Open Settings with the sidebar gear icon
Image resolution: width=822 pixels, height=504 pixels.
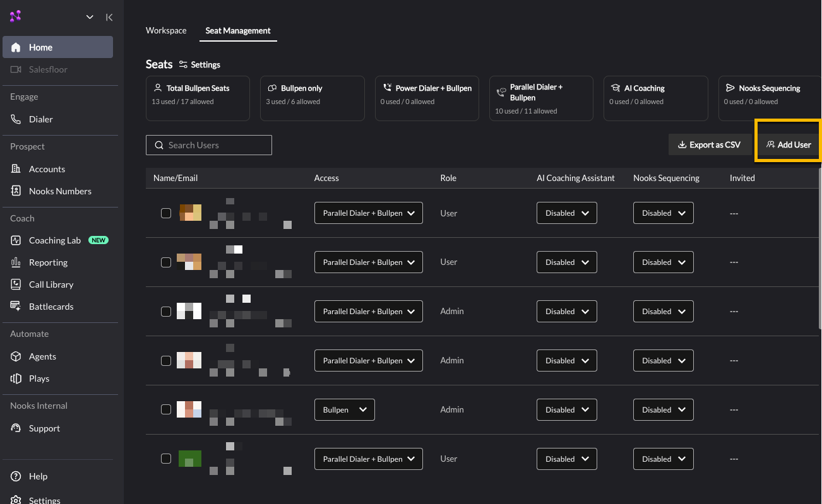(x=16, y=500)
